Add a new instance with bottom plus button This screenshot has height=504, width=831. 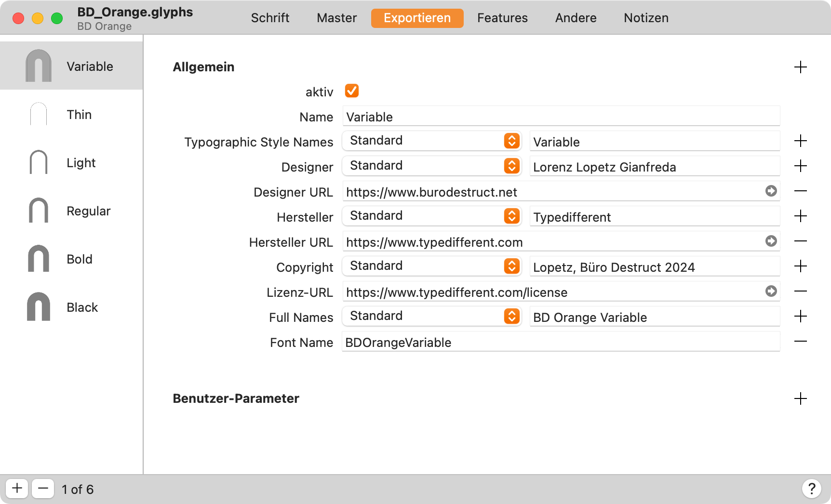(17, 489)
